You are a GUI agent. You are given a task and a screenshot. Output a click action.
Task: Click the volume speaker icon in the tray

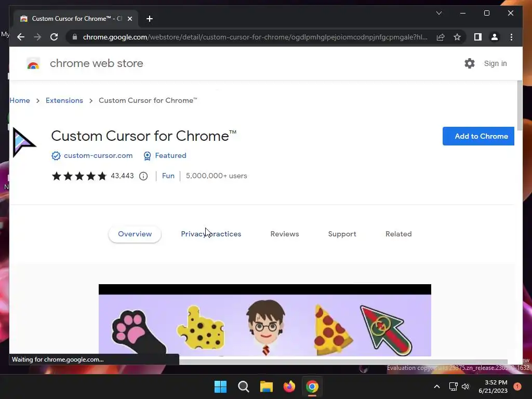tap(465, 387)
